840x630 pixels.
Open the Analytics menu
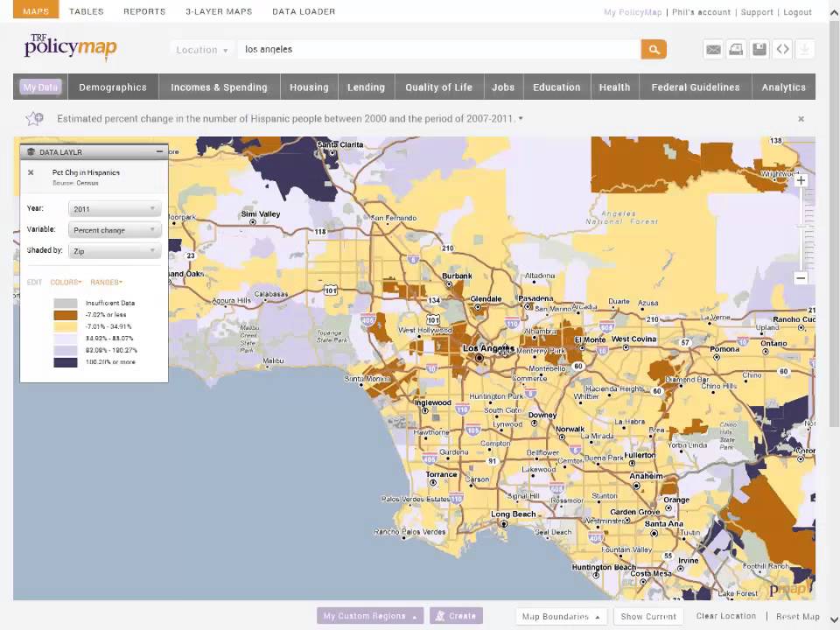click(x=784, y=87)
